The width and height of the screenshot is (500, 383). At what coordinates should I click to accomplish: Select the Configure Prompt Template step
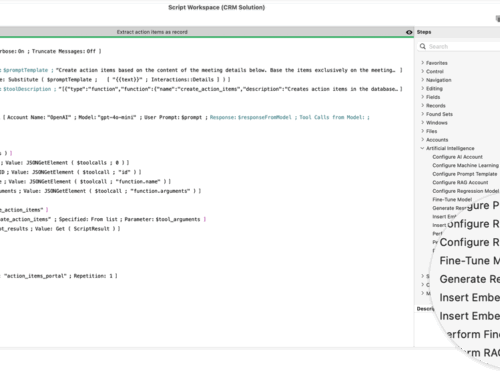[x=465, y=174]
